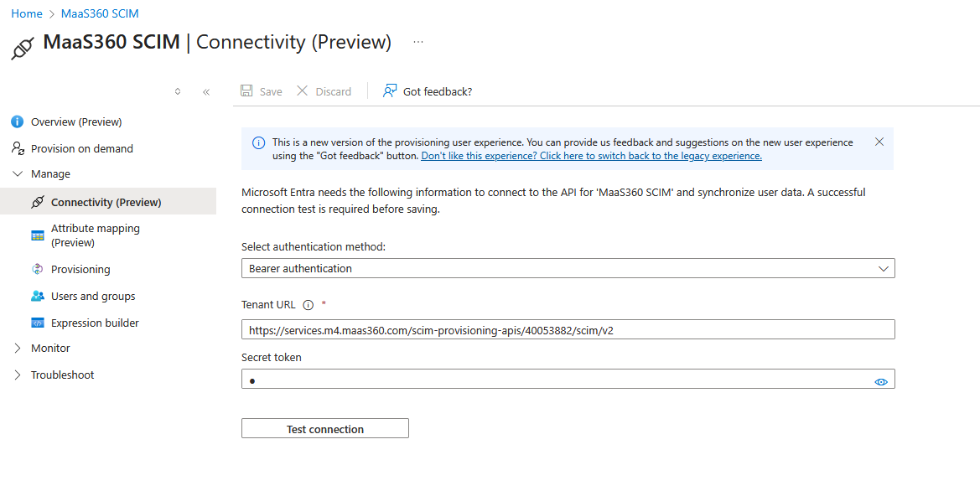This screenshot has height=491, width=980.
Task: Expand the Troubleshoot section
Action: (x=18, y=375)
